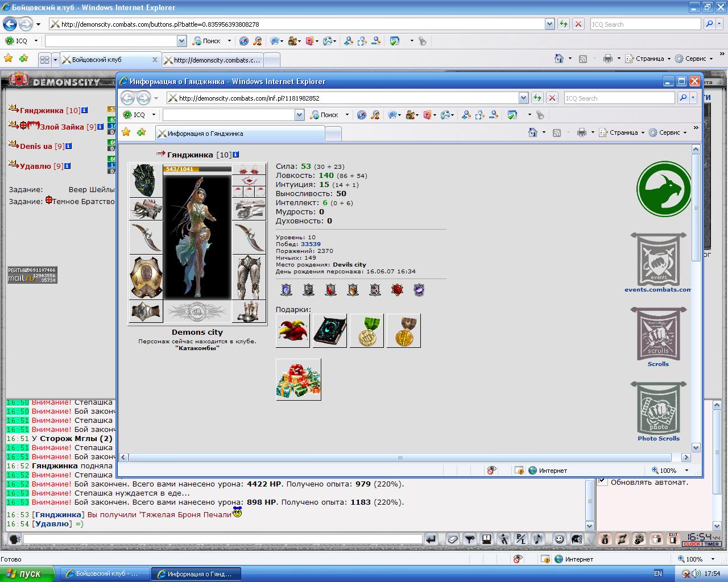The image size is (728, 582).
Task: Click the helmet equipment slot icon
Action: click(146, 180)
